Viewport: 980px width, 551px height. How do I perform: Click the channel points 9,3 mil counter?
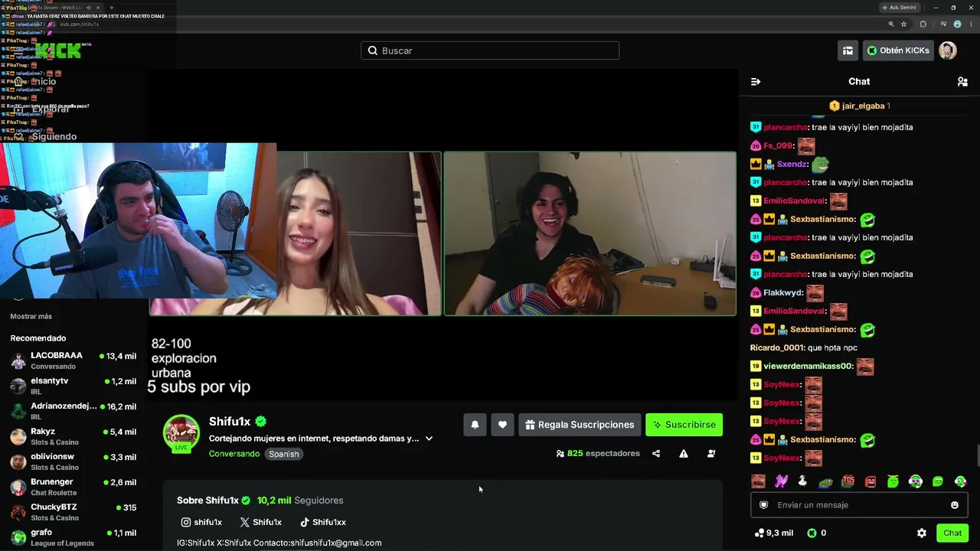[x=773, y=533]
